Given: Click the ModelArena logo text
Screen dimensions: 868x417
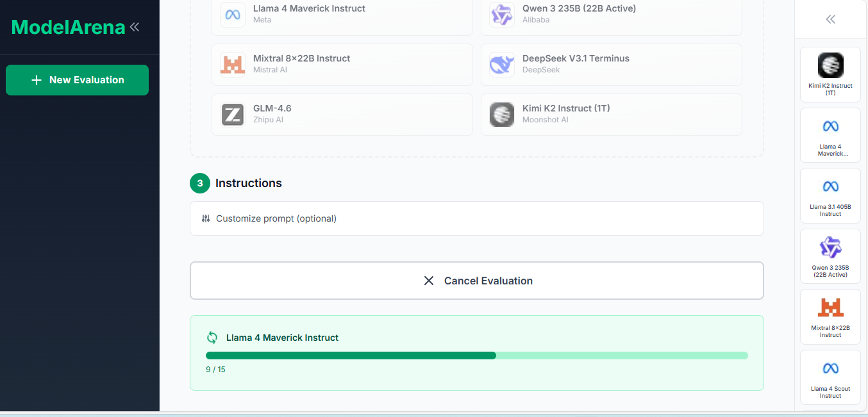Looking at the screenshot, I should click(x=68, y=28).
